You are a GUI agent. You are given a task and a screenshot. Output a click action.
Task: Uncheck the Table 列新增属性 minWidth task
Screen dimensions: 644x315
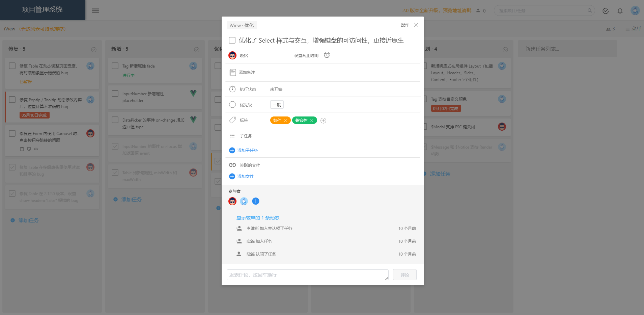click(x=115, y=173)
